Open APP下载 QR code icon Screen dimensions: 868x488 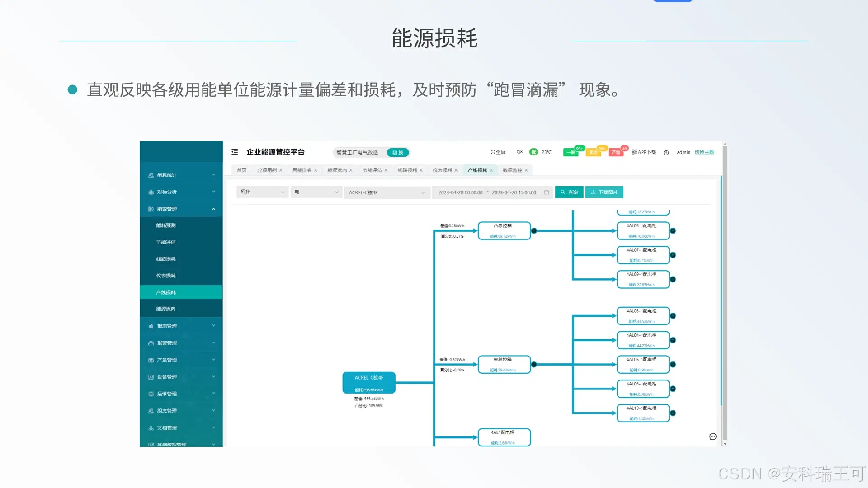click(634, 152)
